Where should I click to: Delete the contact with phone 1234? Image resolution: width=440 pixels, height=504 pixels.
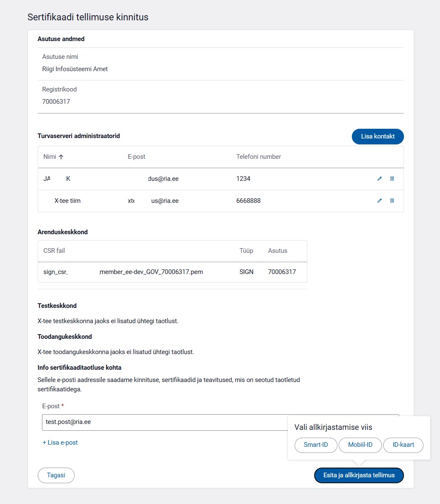tap(392, 179)
